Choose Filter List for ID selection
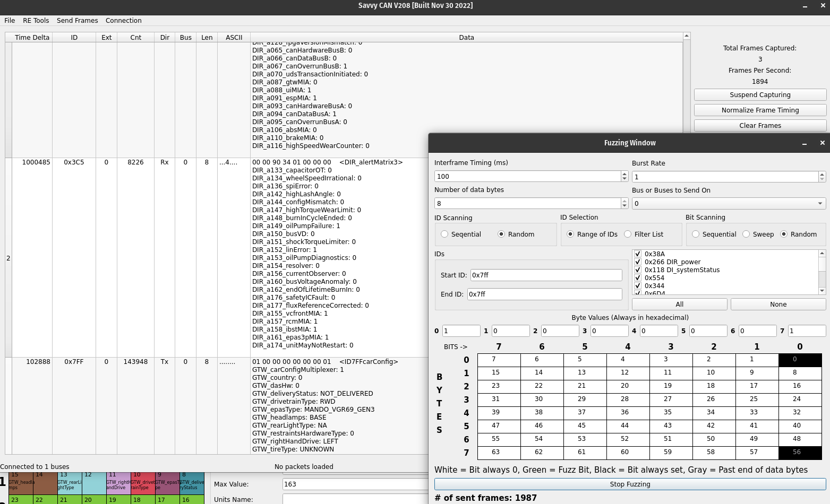This screenshot has height=504, width=830. (x=628, y=234)
